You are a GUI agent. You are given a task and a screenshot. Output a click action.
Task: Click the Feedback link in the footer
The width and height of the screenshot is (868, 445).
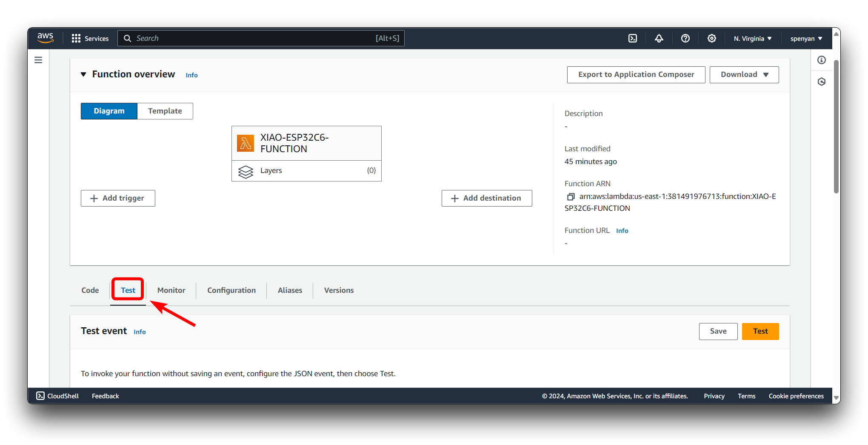pos(106,396)
